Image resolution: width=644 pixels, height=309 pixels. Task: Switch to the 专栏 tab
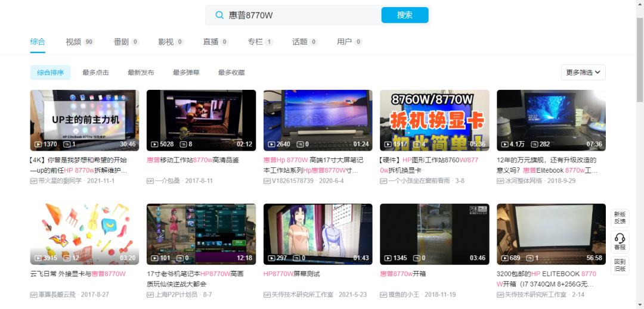click(x=261, y=42)
